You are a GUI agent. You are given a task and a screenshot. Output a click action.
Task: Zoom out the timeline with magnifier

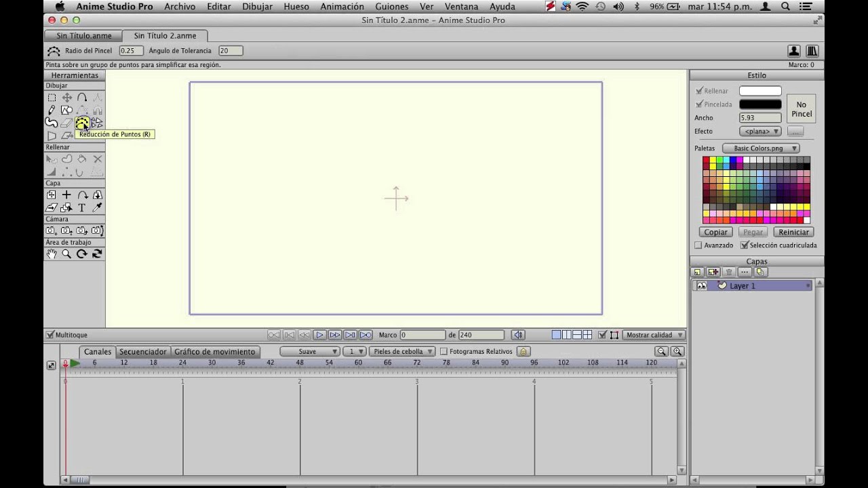tap(661, 351)
